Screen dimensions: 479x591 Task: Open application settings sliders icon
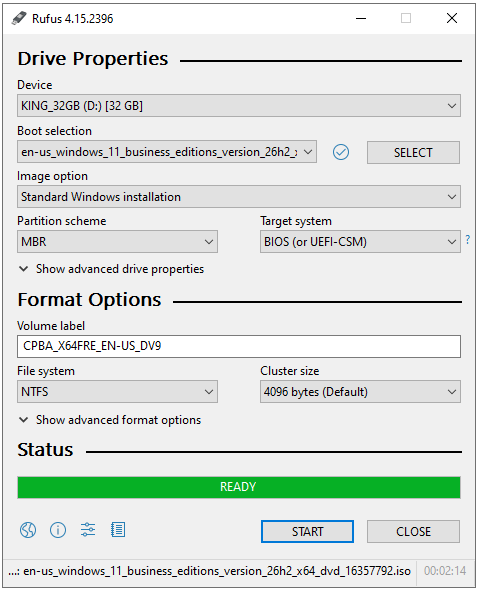tap(88, 530)
